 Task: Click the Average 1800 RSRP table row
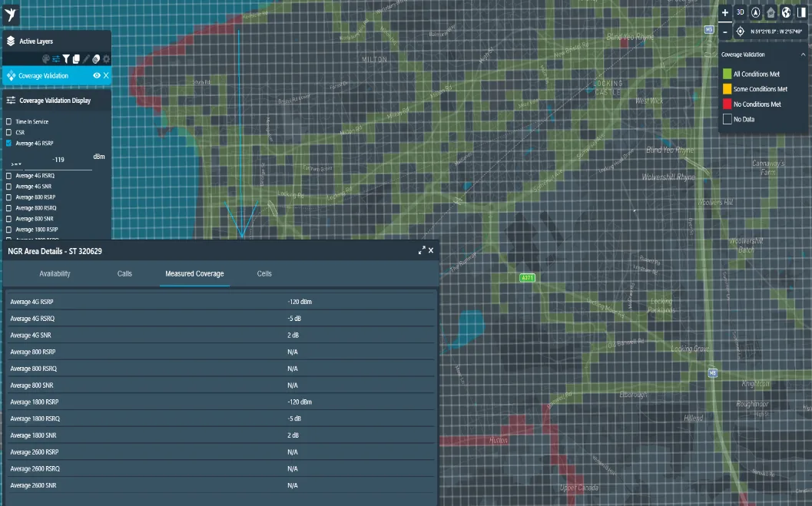tap(221, 402)
